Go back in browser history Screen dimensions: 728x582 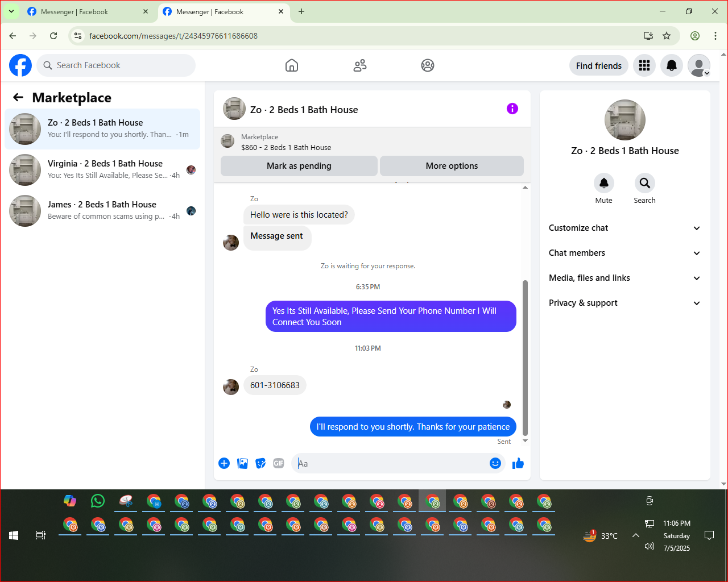(x=13, y=36)
